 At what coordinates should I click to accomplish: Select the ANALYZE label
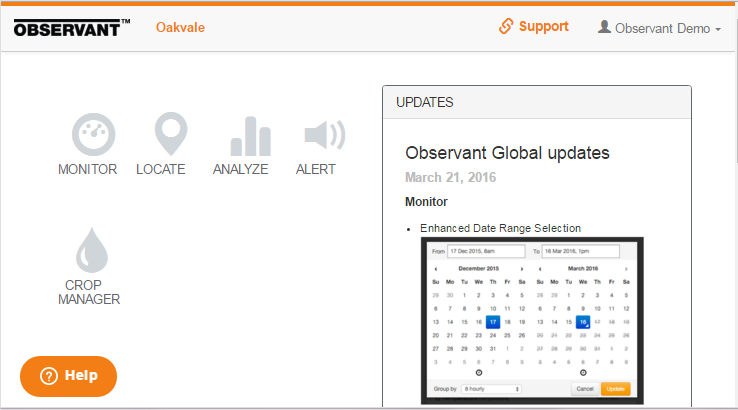pos(241,169)
